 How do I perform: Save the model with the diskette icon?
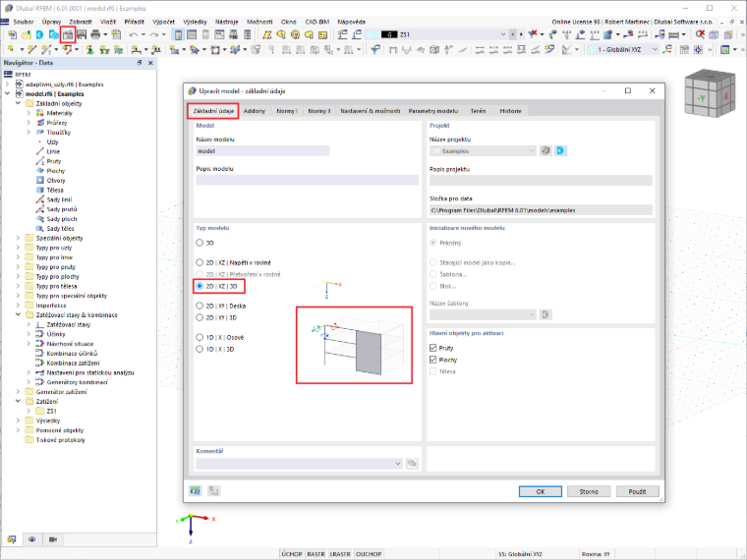point(82,34)
